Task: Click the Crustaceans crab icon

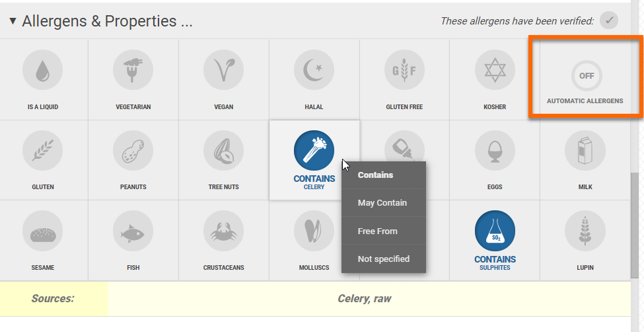Action: click(223, 231)
